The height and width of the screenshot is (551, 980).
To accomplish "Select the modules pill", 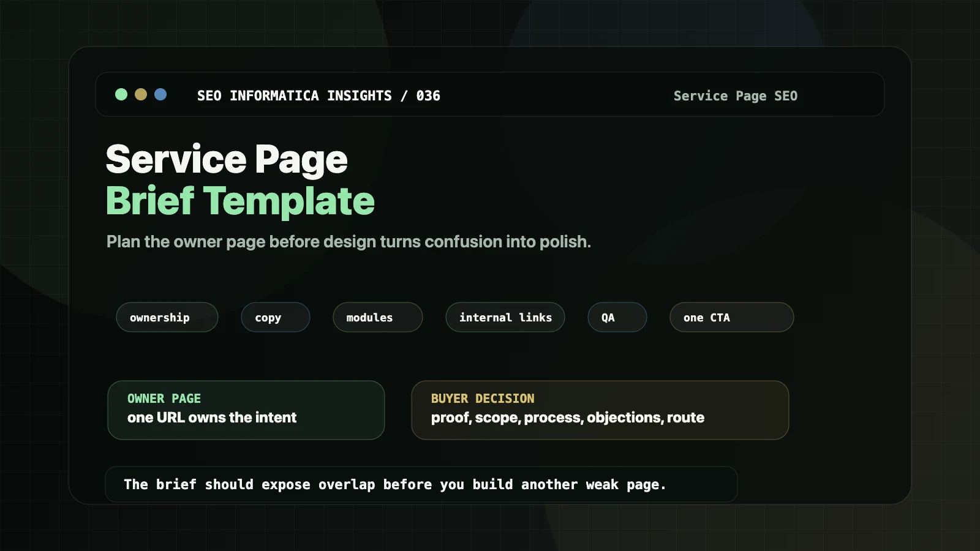I will point(378,317).
